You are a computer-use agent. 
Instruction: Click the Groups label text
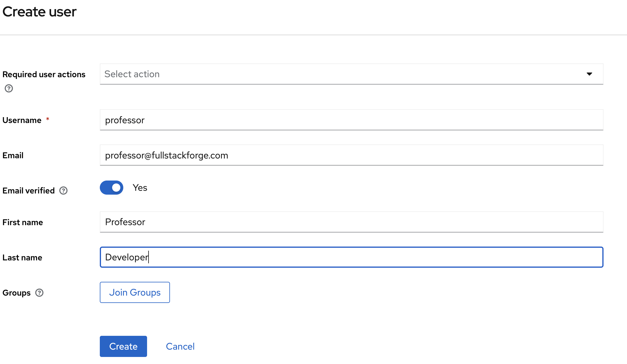(16, 293)
